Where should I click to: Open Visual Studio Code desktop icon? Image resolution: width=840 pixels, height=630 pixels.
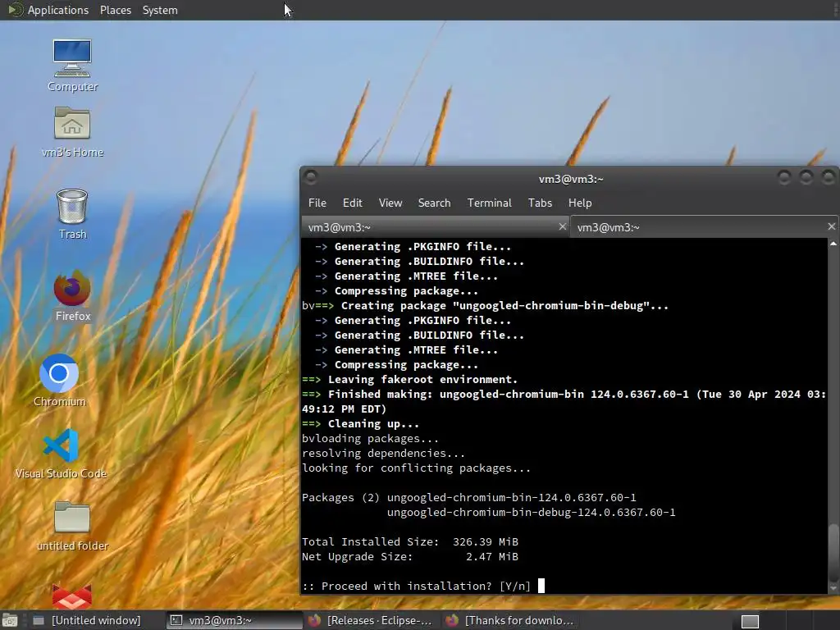click(61, 453)
